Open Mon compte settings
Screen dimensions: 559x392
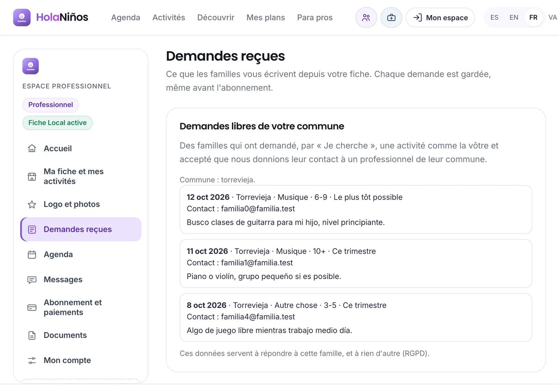point(81,361)
